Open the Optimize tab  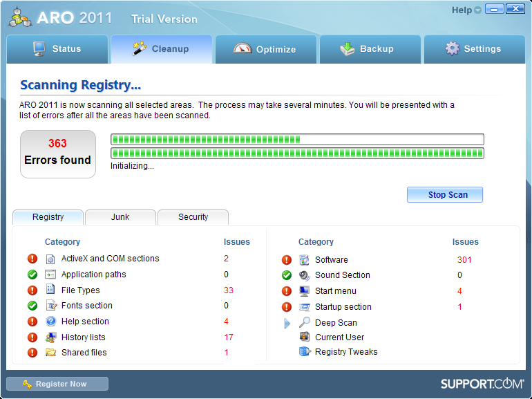click(266, 49)
